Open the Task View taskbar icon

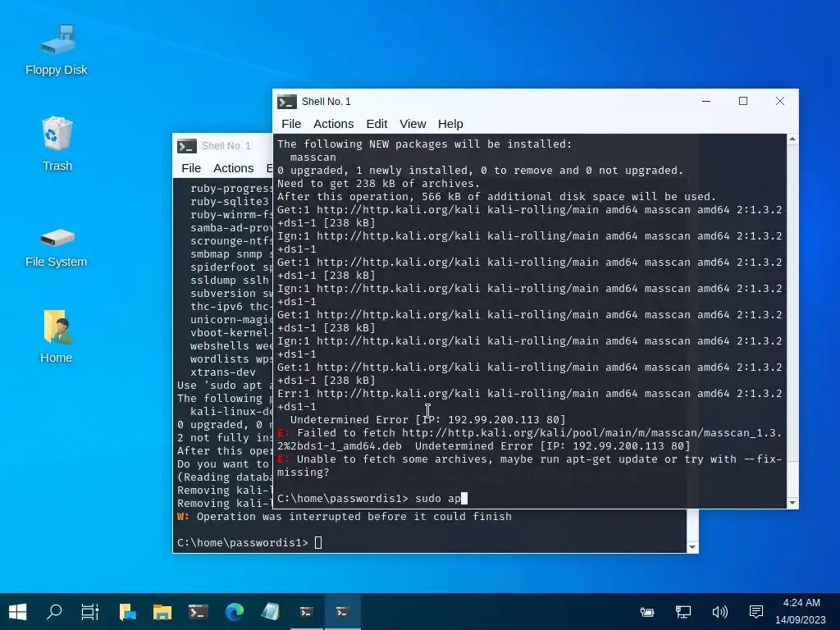click(90, 612)
